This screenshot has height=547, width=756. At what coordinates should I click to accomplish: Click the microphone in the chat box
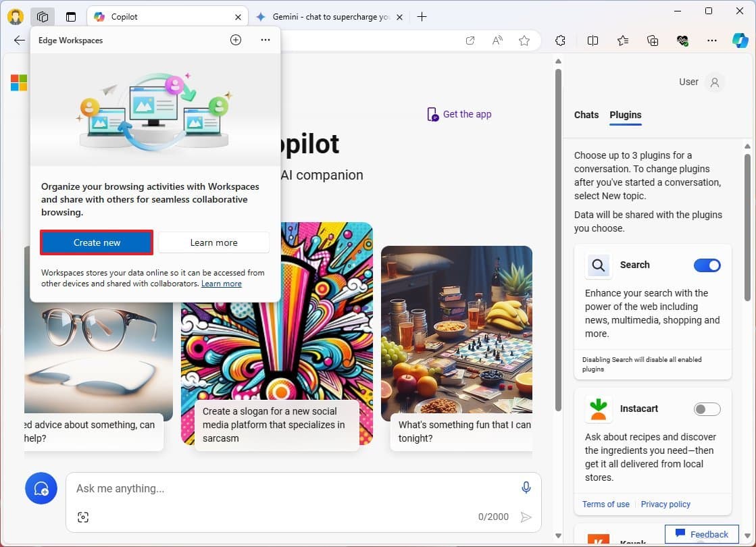click(526, 488)
